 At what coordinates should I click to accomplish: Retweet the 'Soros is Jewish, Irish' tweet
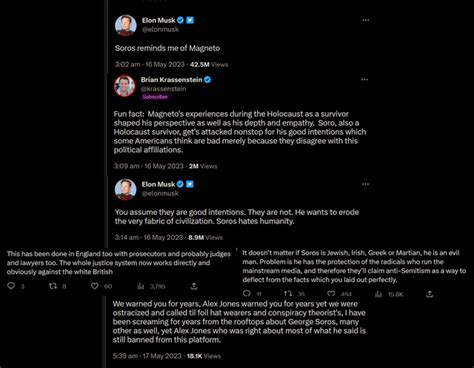pos(288,293)
